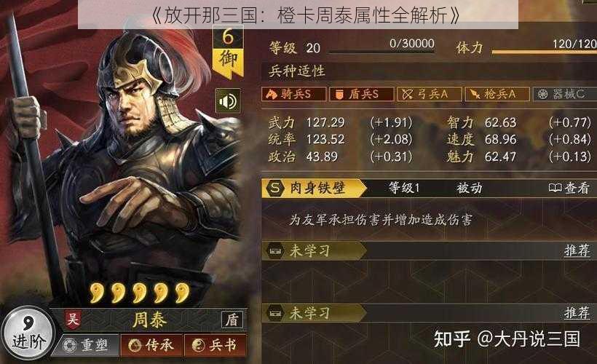Toggle the general's voice speaker icon
Screen dimensions: 597x364
[x=228, y=101]
